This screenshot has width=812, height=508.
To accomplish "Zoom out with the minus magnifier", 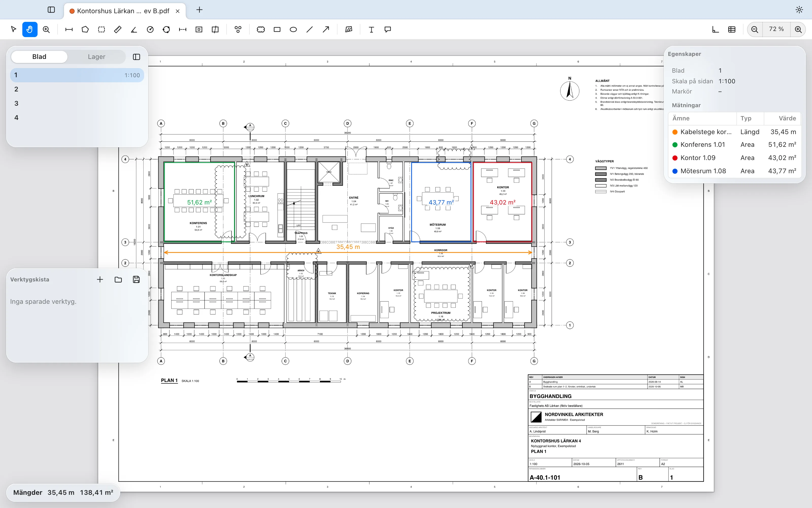I will 755,29.
